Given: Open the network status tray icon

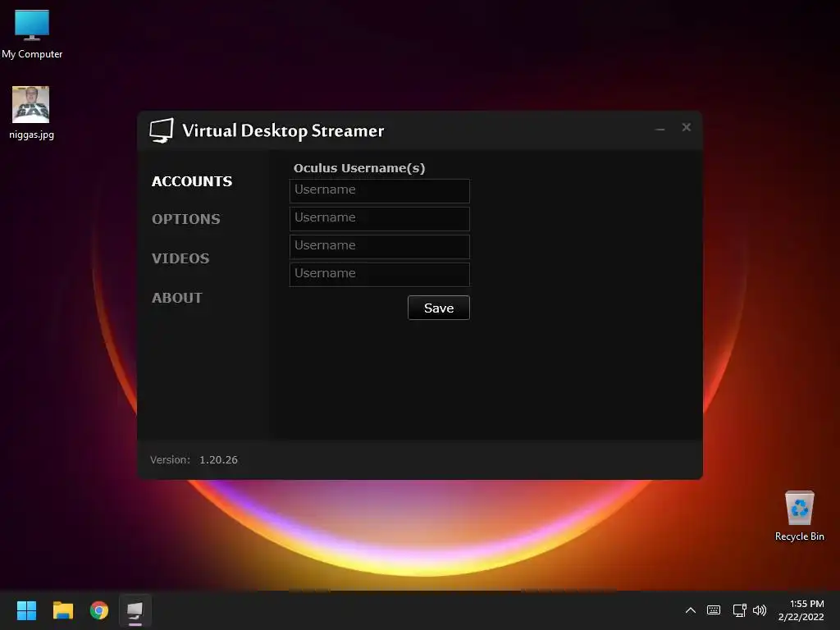Looking at the screenshot, I should (739, 610).
